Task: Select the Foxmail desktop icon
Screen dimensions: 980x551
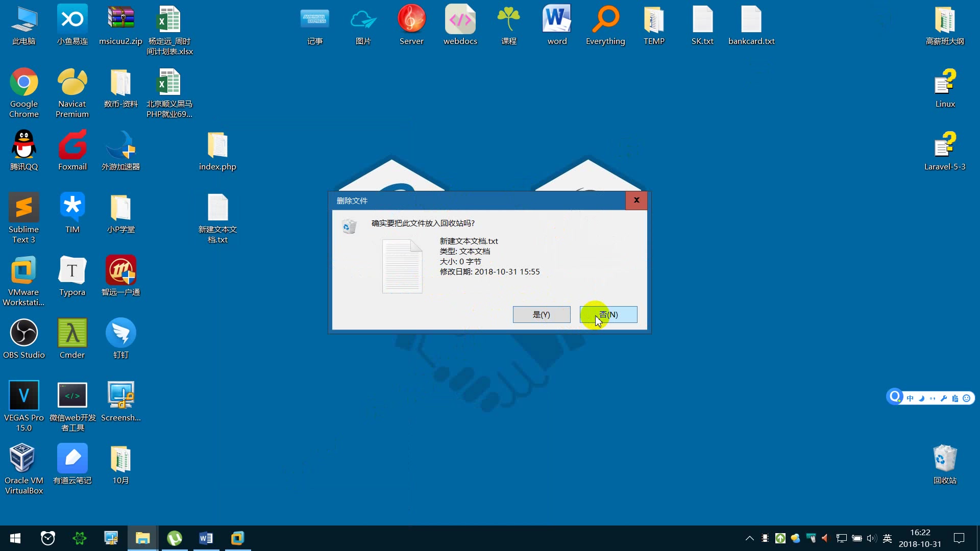Action: (x=72, y=146)
